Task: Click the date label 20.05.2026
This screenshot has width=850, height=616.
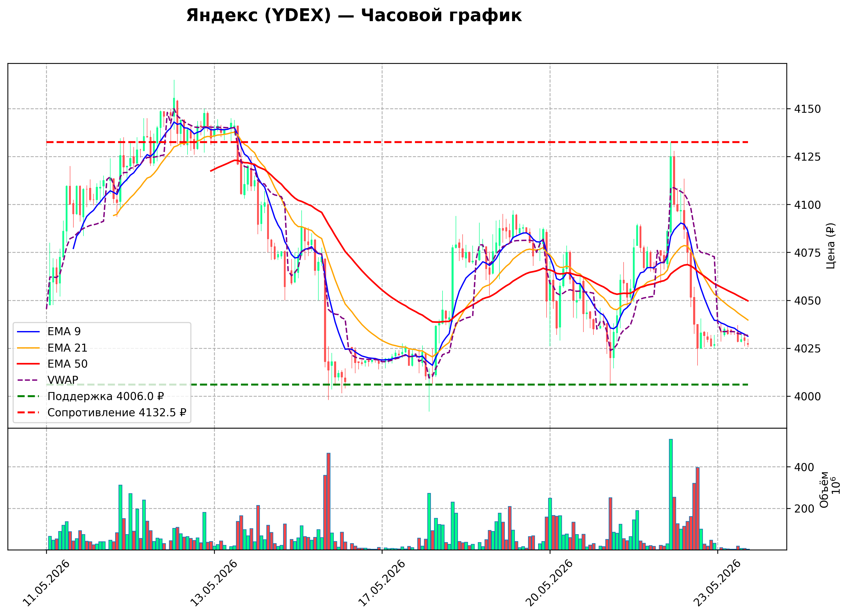Action: click(x=550, y=583)
